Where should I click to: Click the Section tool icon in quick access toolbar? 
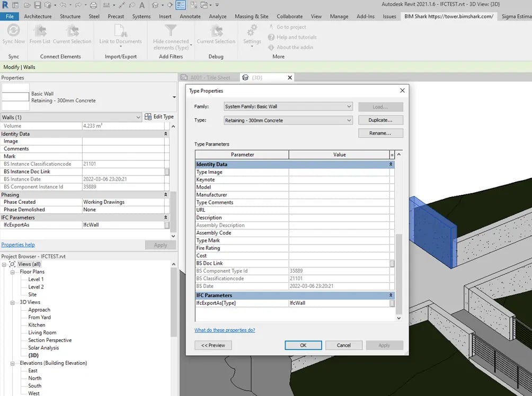coord(170,5)
